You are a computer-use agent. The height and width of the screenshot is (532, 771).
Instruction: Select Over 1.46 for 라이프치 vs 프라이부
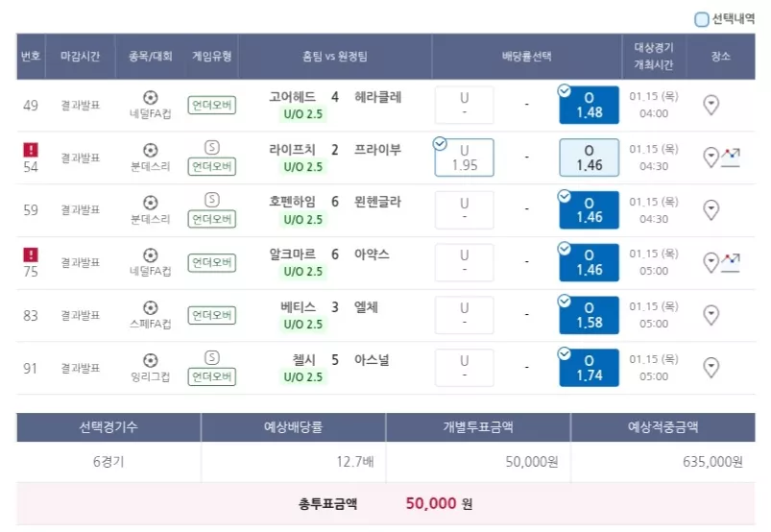pyautogui.click(x=590, y=157)
